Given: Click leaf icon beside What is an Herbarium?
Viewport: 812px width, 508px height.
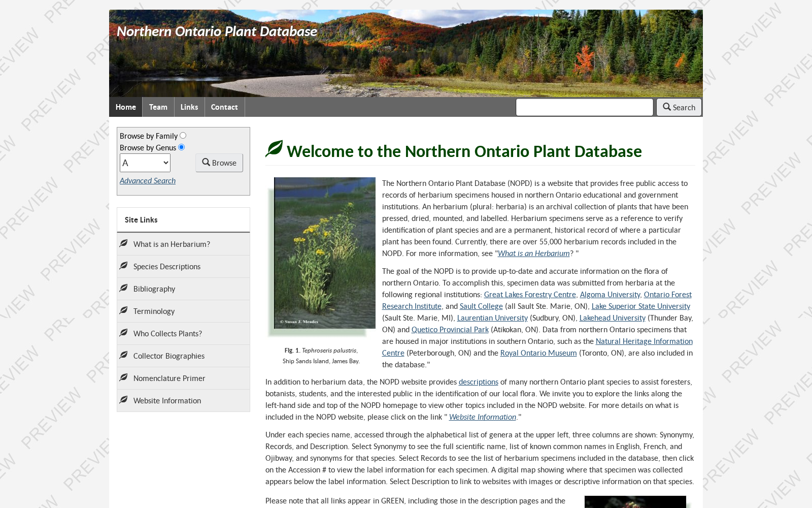Looking at the screenshot, I should [123, 243].
